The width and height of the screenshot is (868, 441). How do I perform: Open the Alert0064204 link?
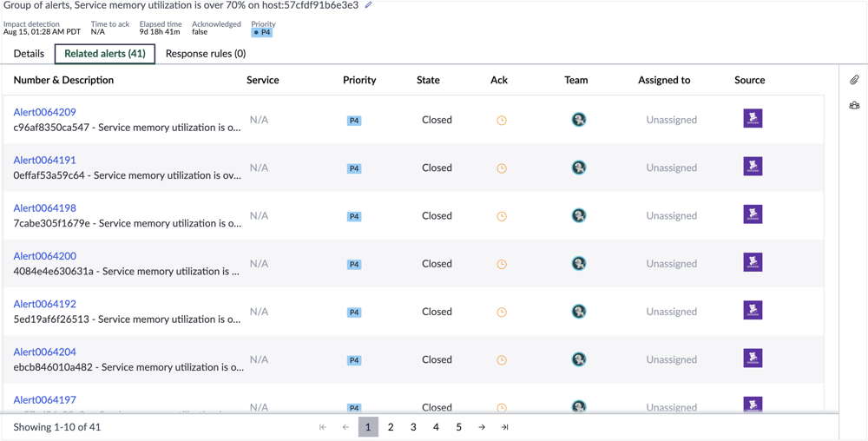click(45, 352)
